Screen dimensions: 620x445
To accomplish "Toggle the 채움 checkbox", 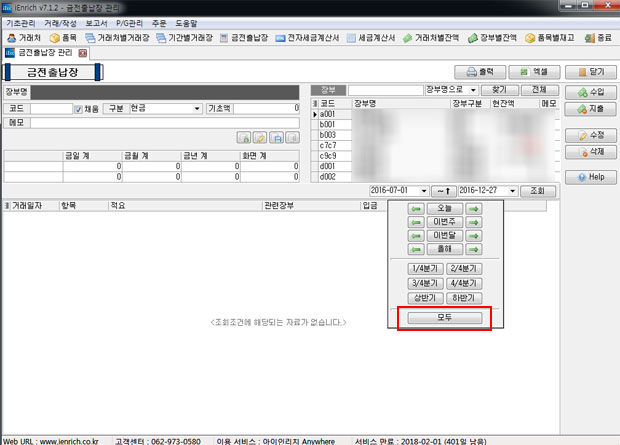I will (79, 108).
